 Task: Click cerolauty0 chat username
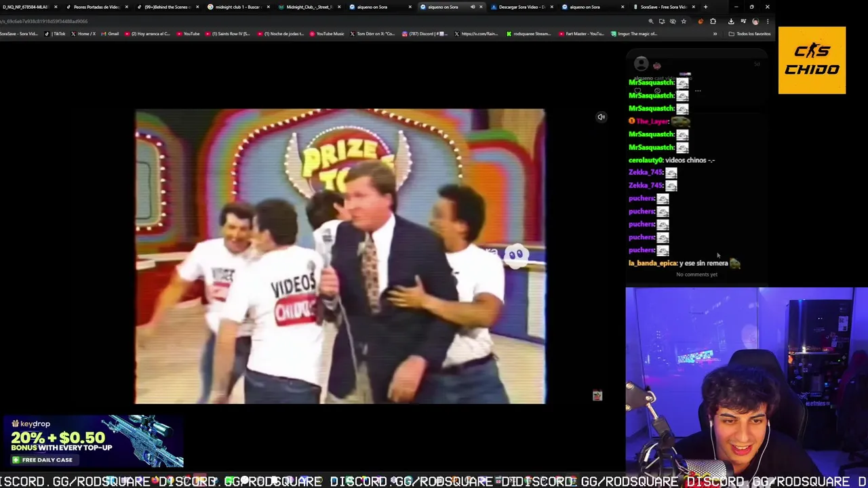646,160
